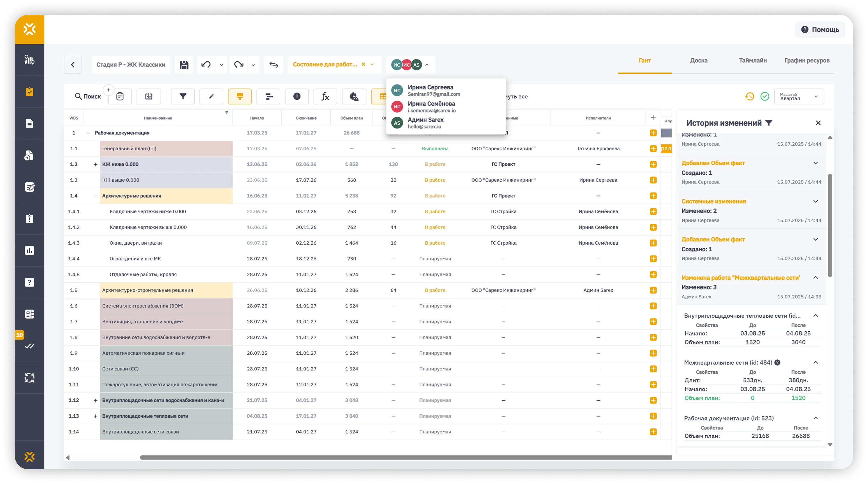The image size is (868, 484).
Task: Click the formula fx icon
Action: [325, 96]
